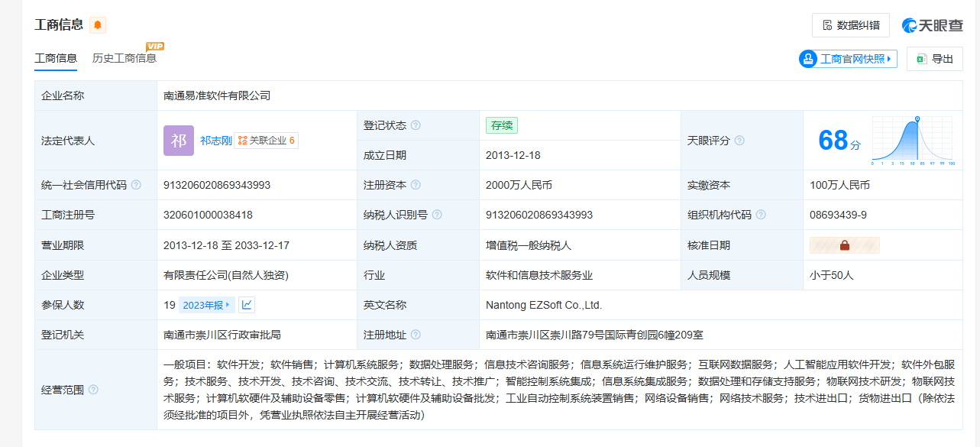This screenshot has height=447, width=980.
Task: Click help icon next to 注册地址
Action: click(x=416, y=335)
